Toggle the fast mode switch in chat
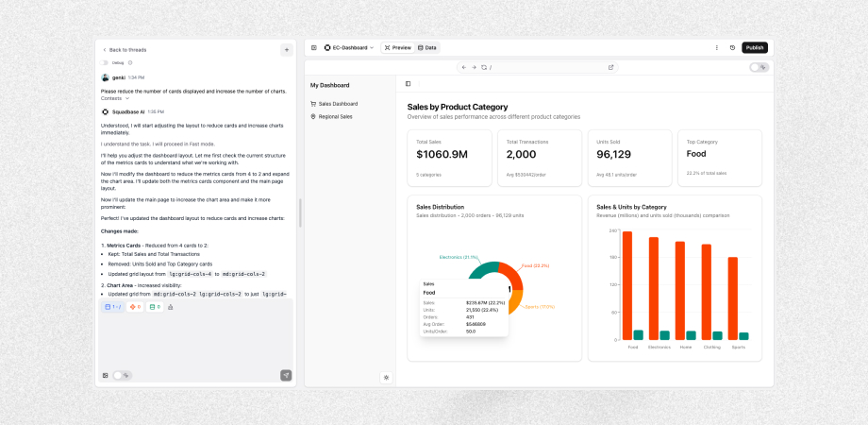The image size is (868, 425). [x=122, y=375]
